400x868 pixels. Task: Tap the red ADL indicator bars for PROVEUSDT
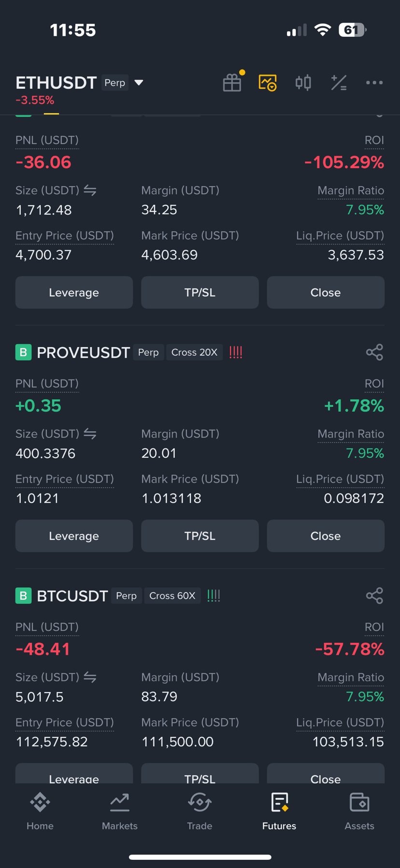236,352
